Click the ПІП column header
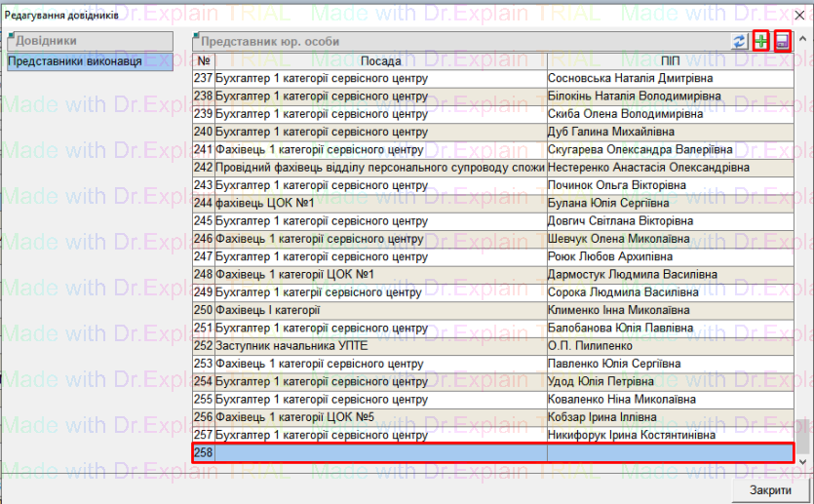 pyautogui.click(x=670, y=61)
